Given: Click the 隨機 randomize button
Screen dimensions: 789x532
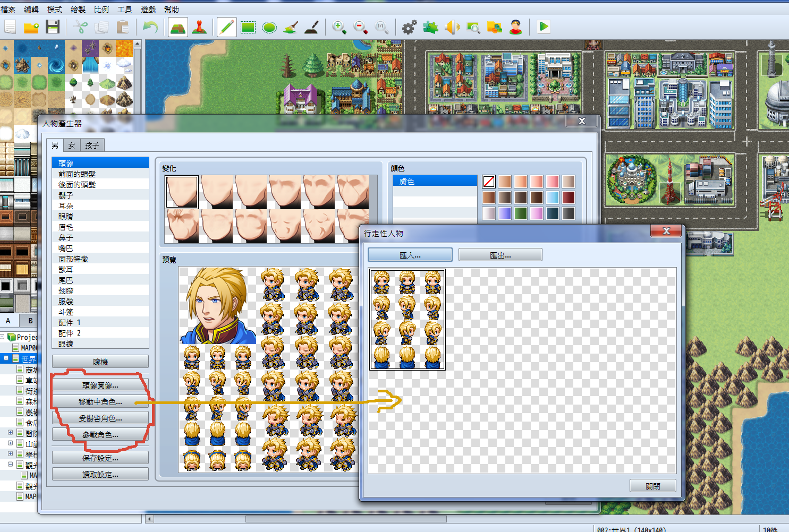Looking at the screenshot, I should (x=100, y=362).
